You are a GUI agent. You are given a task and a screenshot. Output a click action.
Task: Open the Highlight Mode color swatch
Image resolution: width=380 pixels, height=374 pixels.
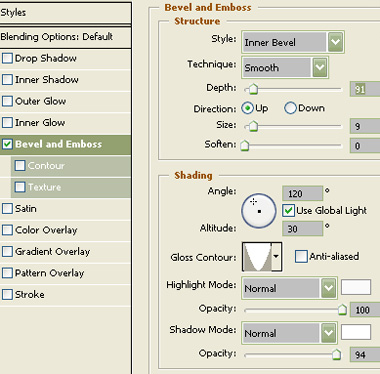(356, 287)
